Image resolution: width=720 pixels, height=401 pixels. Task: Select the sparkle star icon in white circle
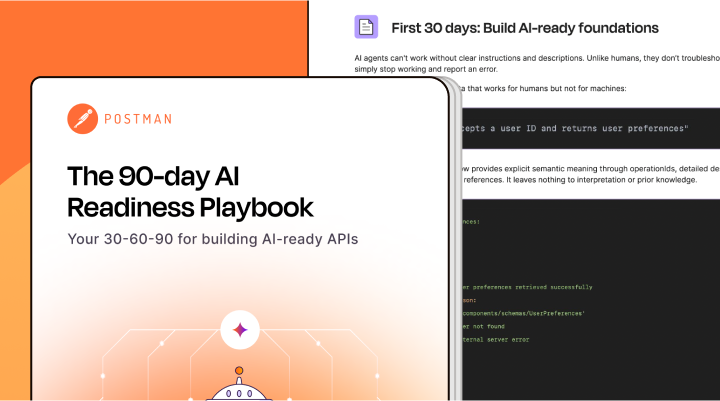[x=240, y=329]
